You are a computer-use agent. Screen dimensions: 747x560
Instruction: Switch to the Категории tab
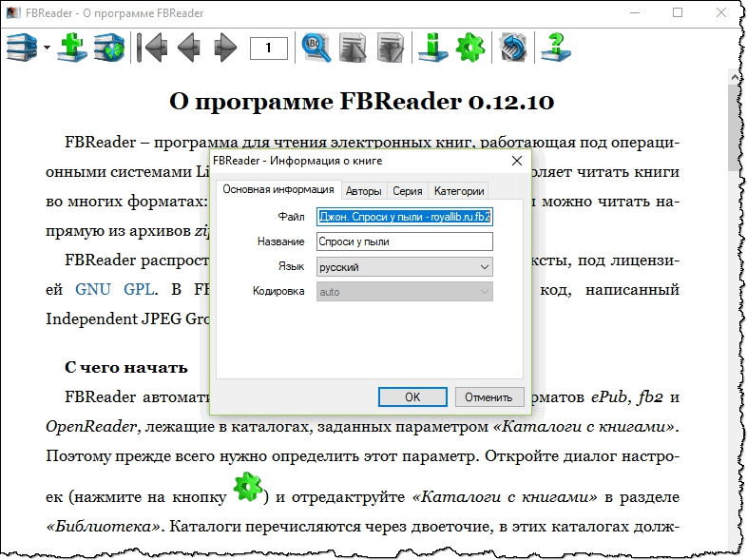coord(459,191)
